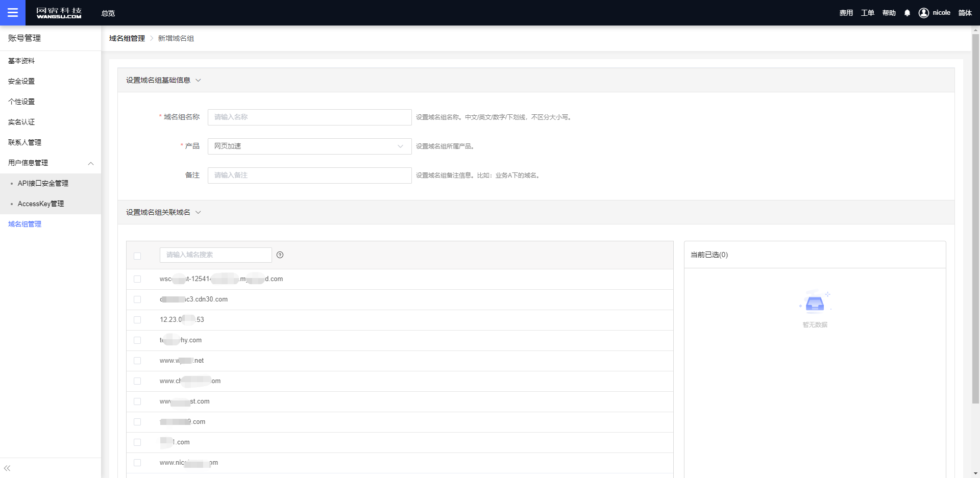Open the nicole account menu
Screen dimensions: 980x478
pyautogui.click(x=941, y=13)
